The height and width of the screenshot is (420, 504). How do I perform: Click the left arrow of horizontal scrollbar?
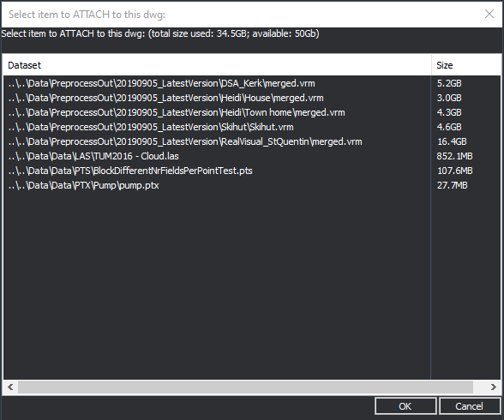(10, 387)
